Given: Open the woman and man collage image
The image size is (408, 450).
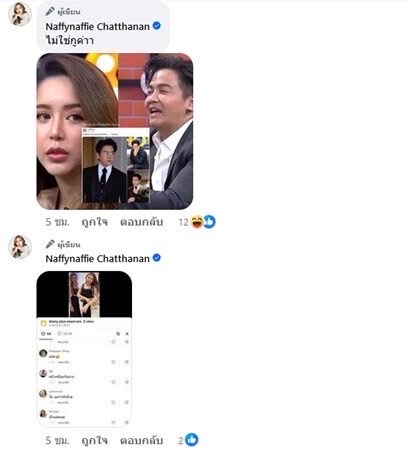Looking at the screenshot, I should coord(115,131).
